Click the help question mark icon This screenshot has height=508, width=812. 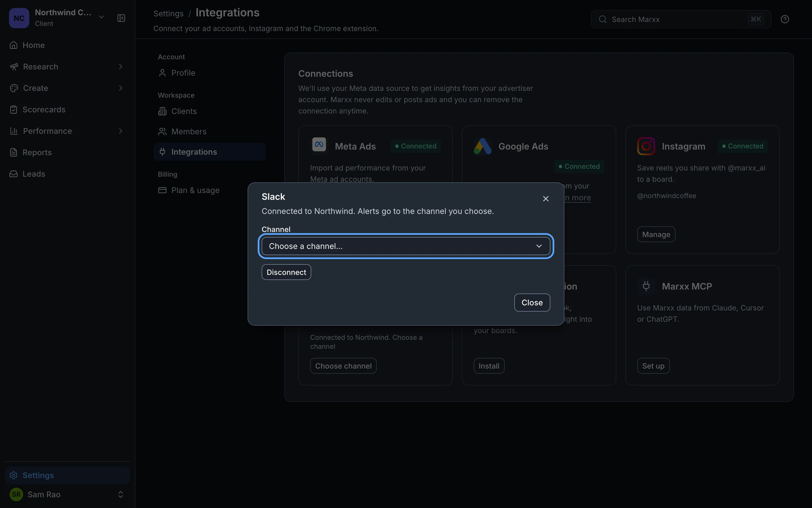tap(785, 19)
